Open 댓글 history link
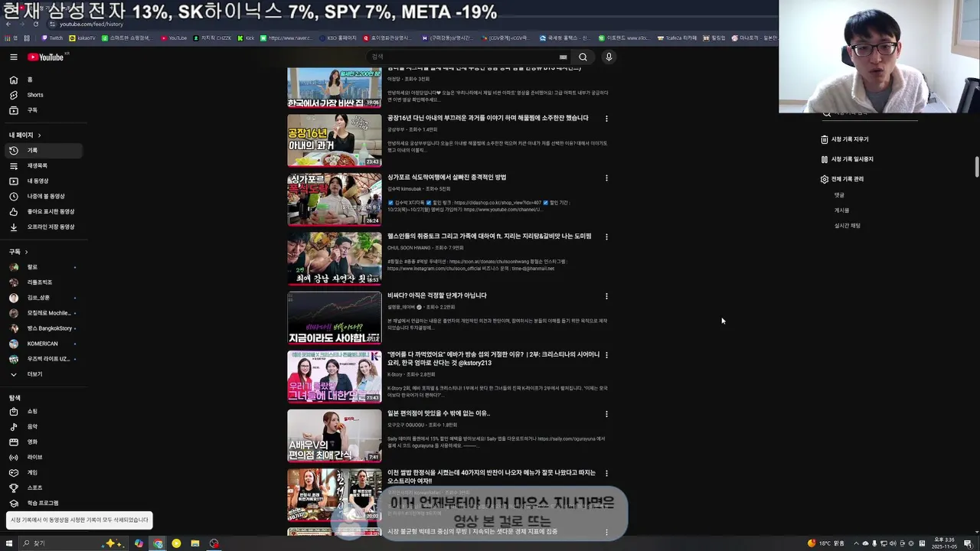This screenshot has height=551, width=980. coord(839,195)
